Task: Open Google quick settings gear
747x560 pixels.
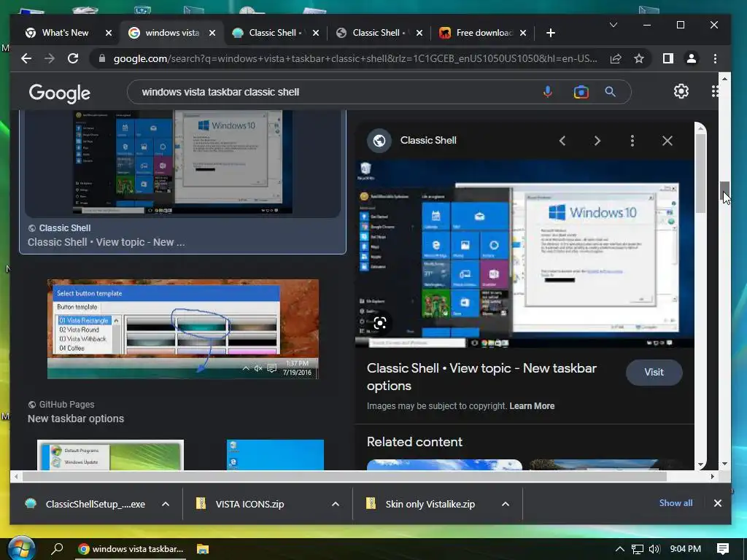Action: tap(681, 91)
